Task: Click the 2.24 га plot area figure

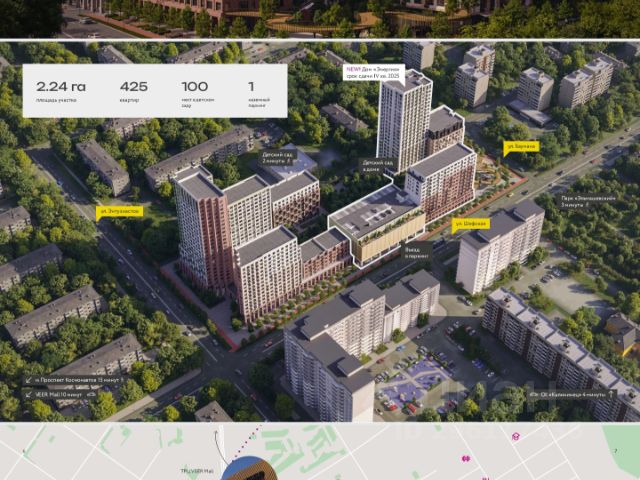Action: click(61, 87)
